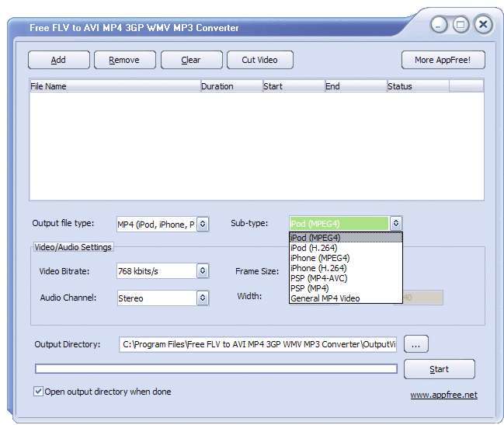Choose iPhone (MPEG4) sub-type option
Viewport: 504px width, 425px height.
tap(319, 258)
